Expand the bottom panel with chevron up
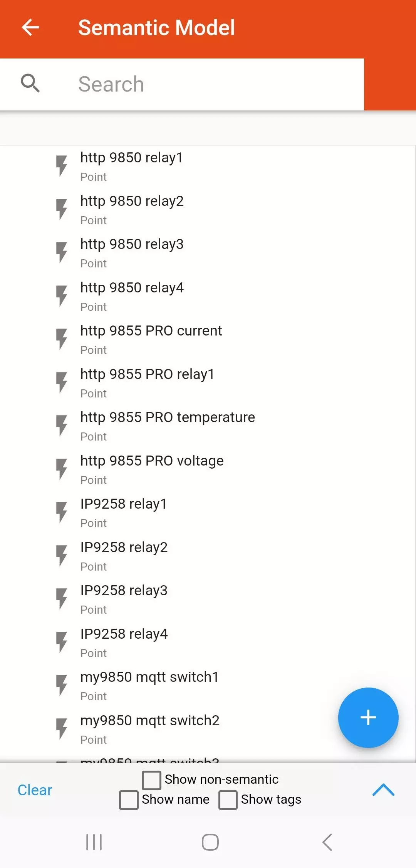This screenshot has height=868, width=416. [383, 790]
